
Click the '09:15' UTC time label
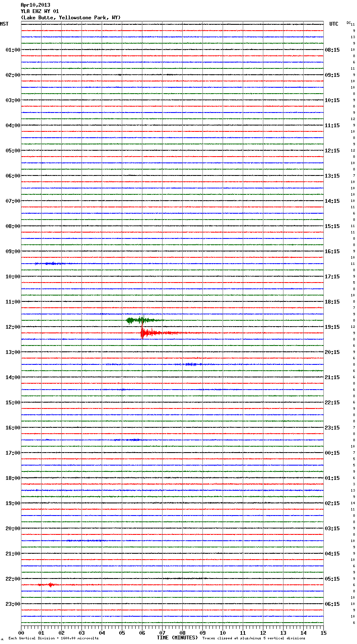pos(332,75)
